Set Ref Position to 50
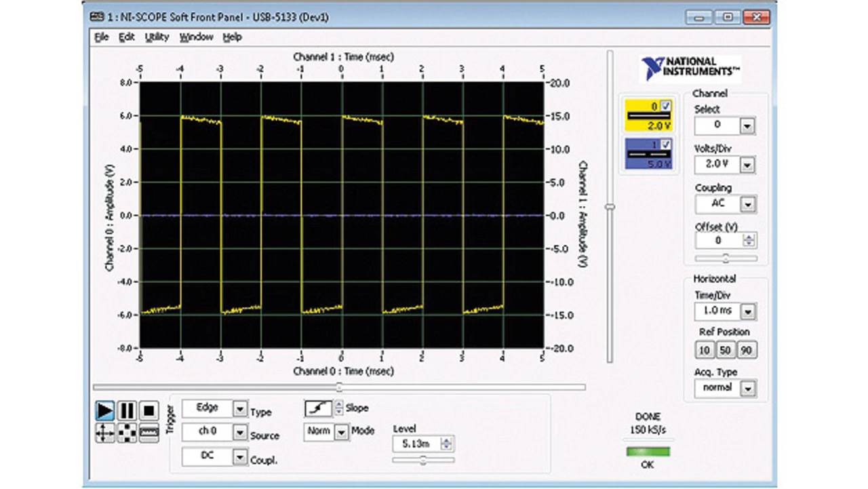Image resolution: width=868 pixels, height=489 pixels. click(726, 350)
